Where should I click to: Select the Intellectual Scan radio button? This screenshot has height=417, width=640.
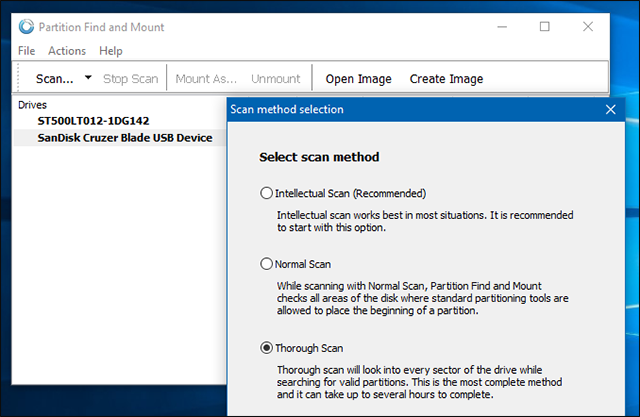click(x=267, y=193)
